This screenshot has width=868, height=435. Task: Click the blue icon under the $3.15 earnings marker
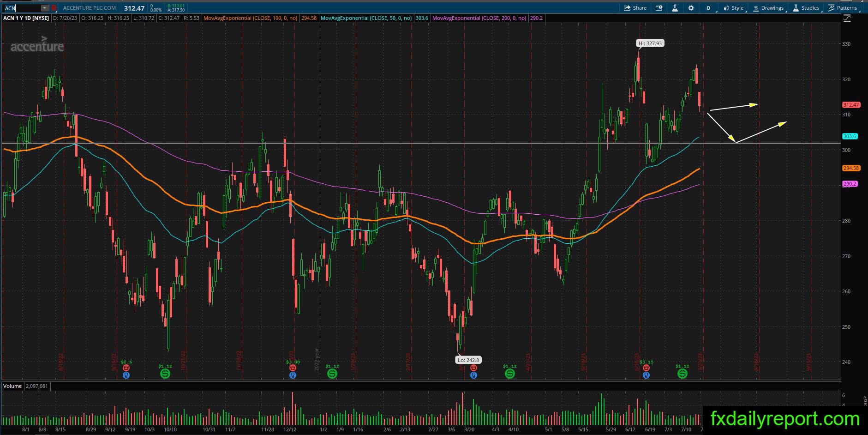pyautogui.click(x=646, y=375)
